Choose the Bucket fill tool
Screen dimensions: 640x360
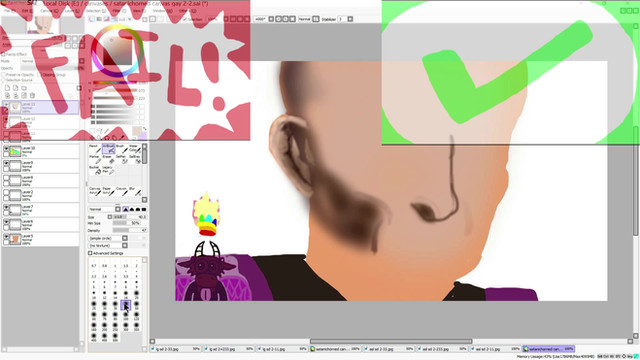tap(95, 170)
